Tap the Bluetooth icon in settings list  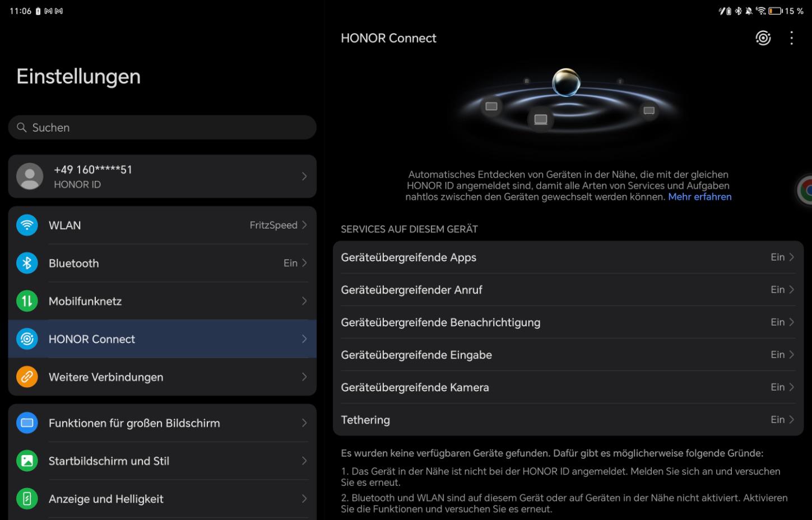tap(27, 263)
